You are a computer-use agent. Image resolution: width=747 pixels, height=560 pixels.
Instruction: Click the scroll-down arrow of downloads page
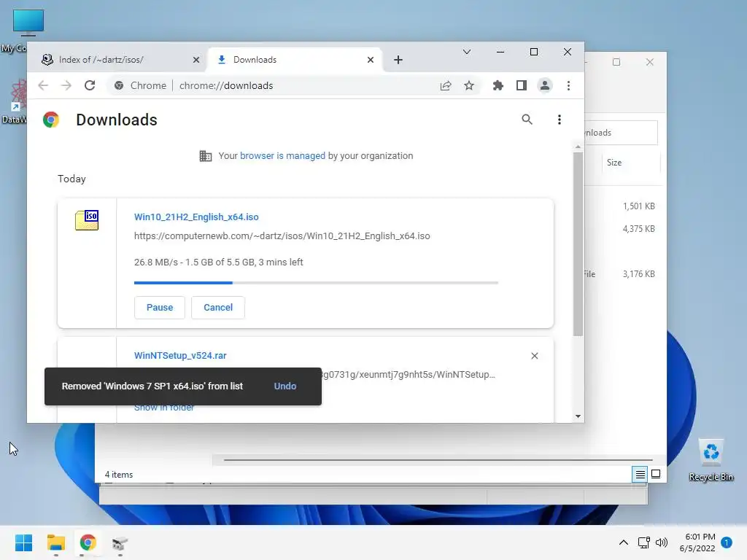point(578,416)
